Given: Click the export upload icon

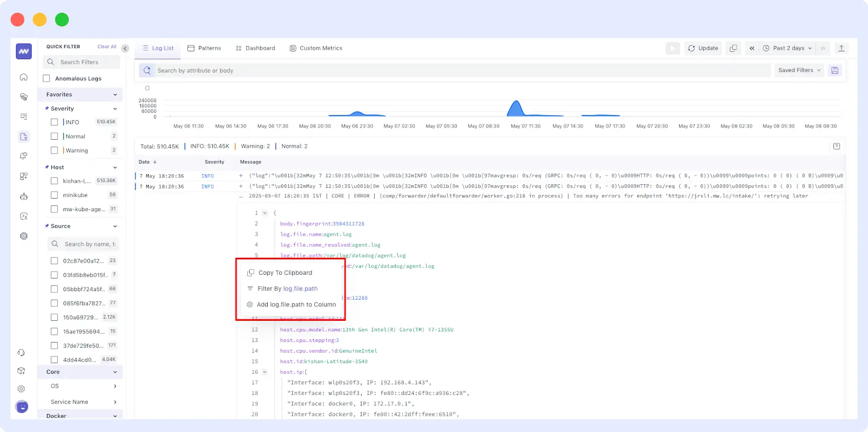Looking at the screenshot, I should click(x=842, y=48).
